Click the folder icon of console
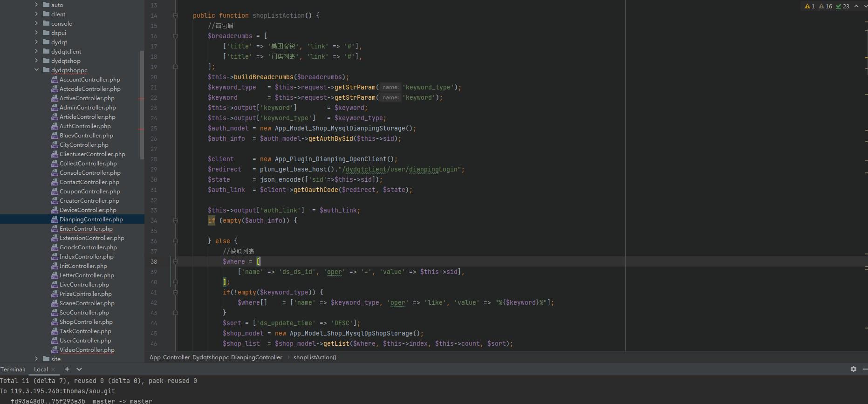The width and height of the screenshot is (868, 404). click(x=46, y=23)
